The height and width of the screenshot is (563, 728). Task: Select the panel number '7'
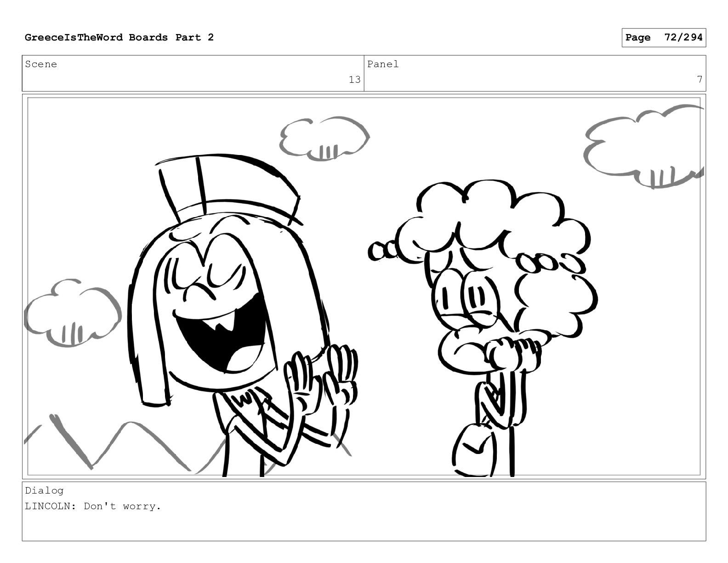click(x=700, y=80)
